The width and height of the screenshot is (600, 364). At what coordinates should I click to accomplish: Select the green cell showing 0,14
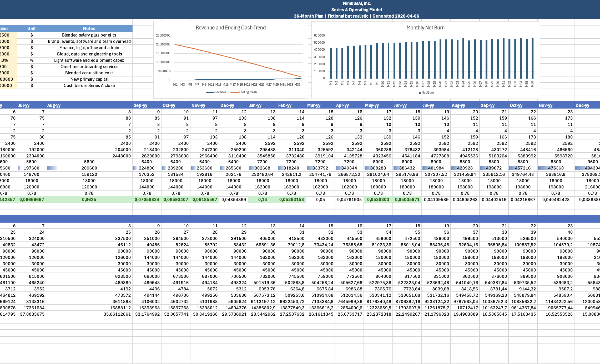coord(262,199)
